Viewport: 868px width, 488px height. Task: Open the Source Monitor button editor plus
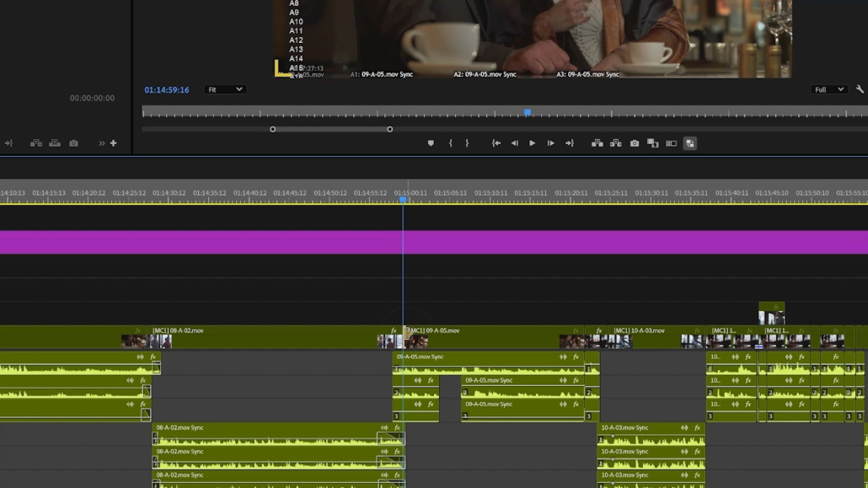tap(114, 143)
